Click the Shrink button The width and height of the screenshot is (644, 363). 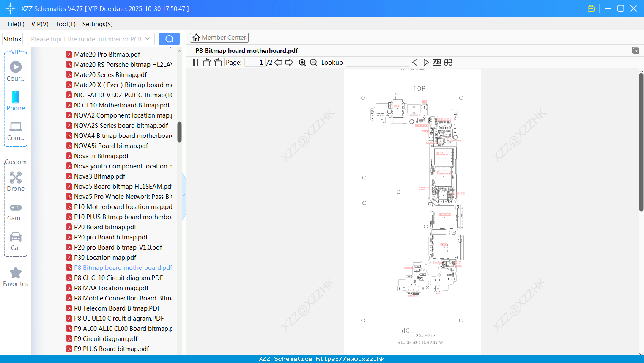point(12,39)
